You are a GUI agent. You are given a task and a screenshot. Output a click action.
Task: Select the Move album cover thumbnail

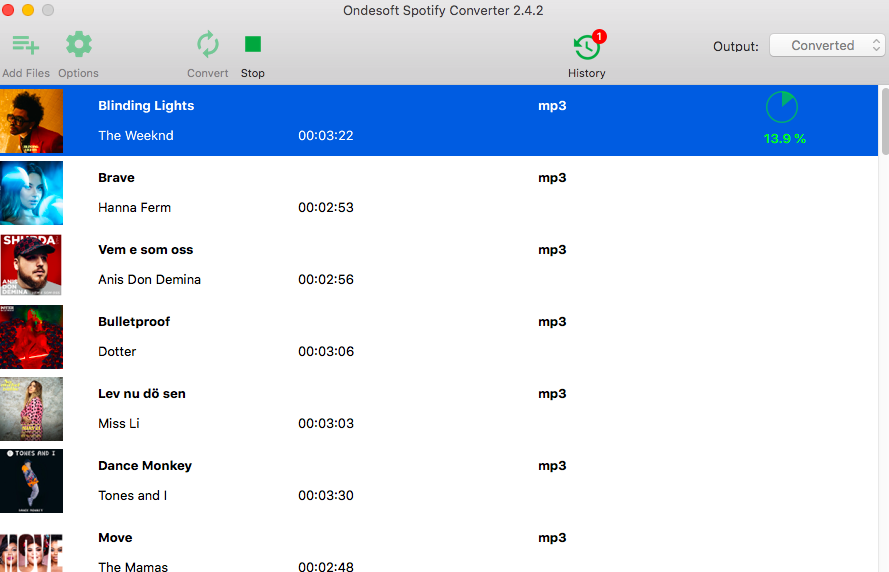pos(32,551)
